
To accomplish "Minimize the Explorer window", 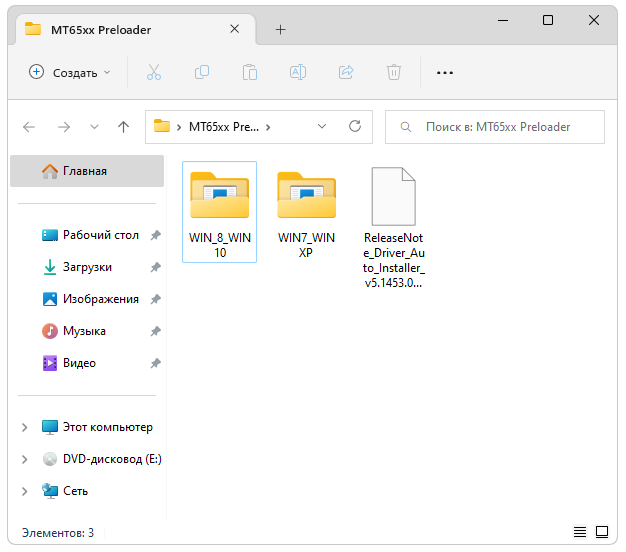I will tap(503, 20).
